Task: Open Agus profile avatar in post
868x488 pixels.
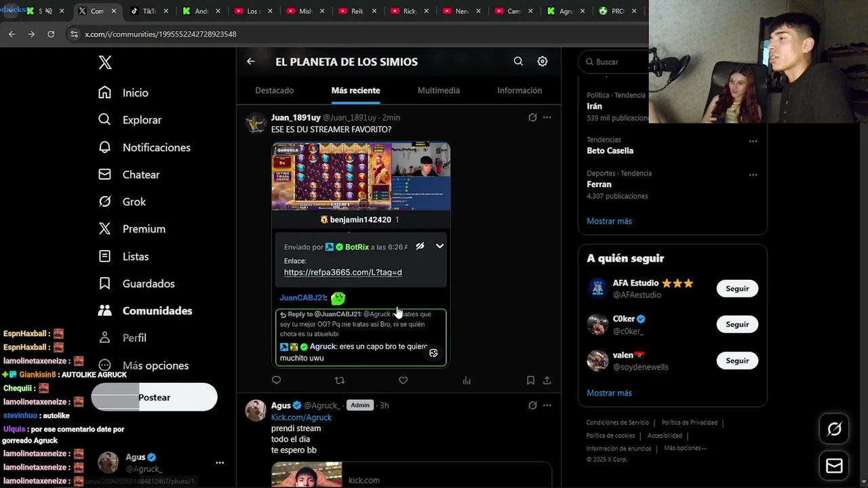Action: point(256,411)
